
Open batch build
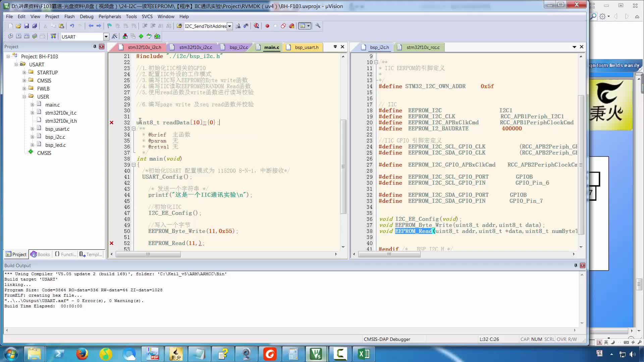(35, 36)
